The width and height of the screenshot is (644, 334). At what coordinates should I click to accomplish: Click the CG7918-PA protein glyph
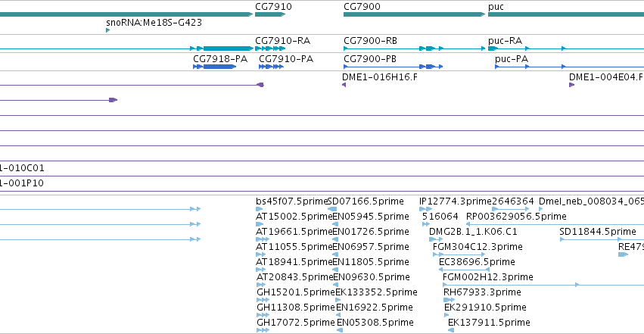[x=214, y=67]
